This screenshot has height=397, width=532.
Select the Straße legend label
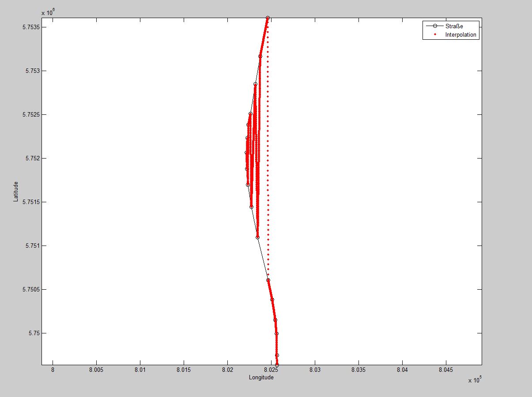(454, 26)
